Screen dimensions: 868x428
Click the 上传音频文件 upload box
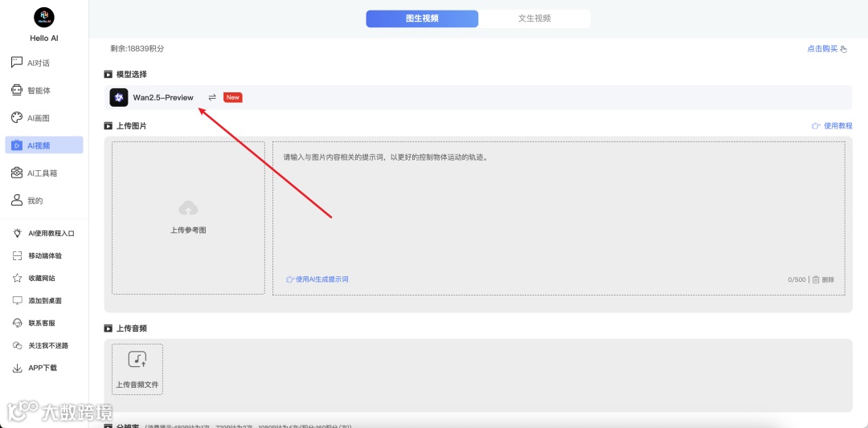tap(137, 369)
